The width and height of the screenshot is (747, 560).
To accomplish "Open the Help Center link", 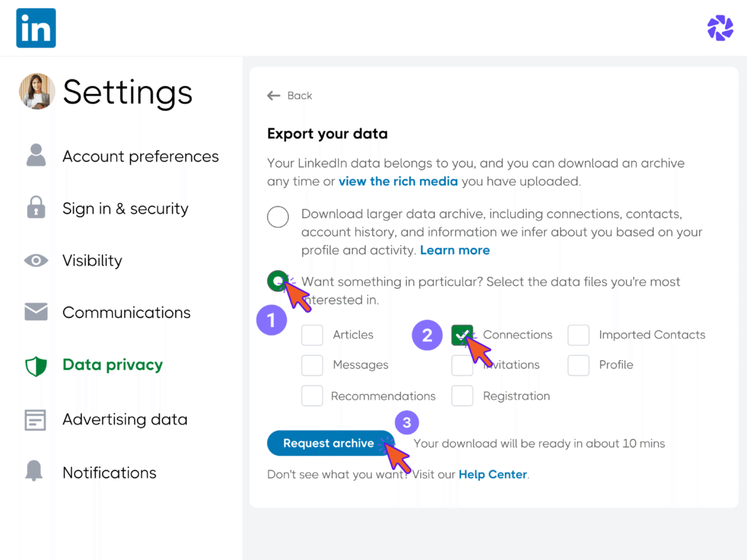I will [x=492, y=474].
